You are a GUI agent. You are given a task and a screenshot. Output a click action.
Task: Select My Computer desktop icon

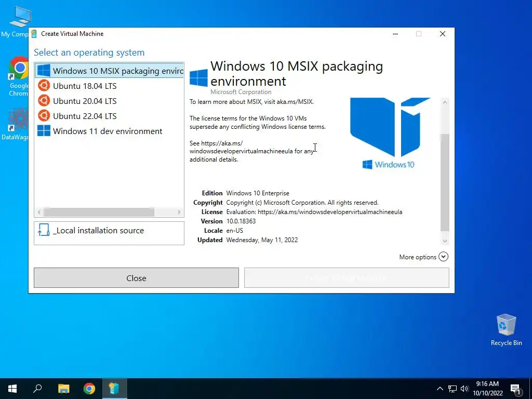pyautogui.click(x=16, y=21)
